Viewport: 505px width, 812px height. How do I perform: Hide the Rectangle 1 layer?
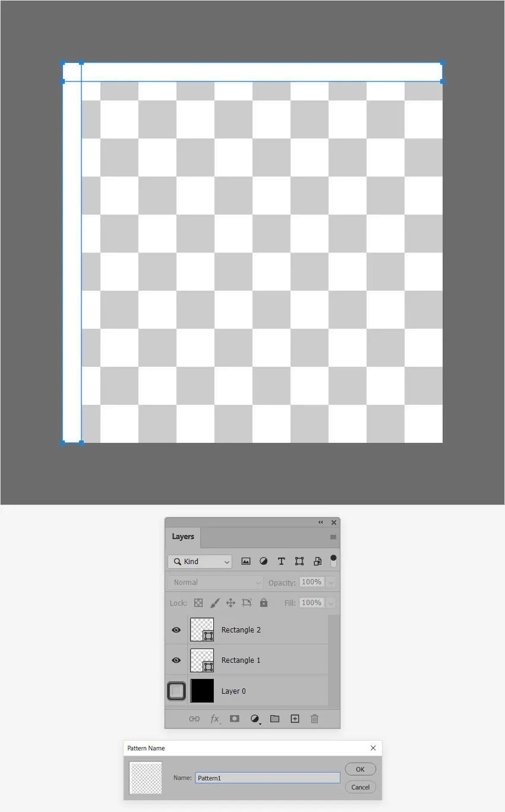point(176,660)
